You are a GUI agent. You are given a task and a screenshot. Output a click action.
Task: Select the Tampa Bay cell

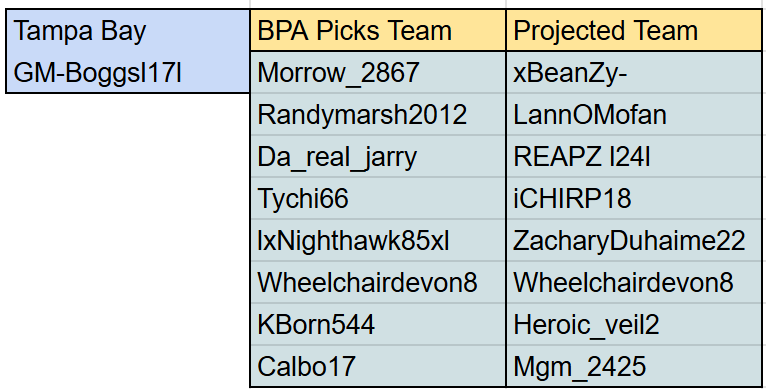pyautogui.click(x=128, y=30)
